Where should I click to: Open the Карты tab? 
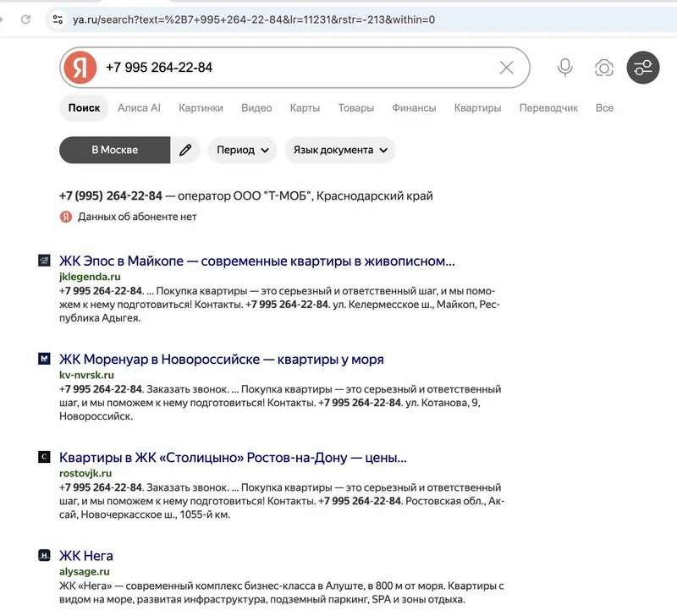(x=305, y=108)
